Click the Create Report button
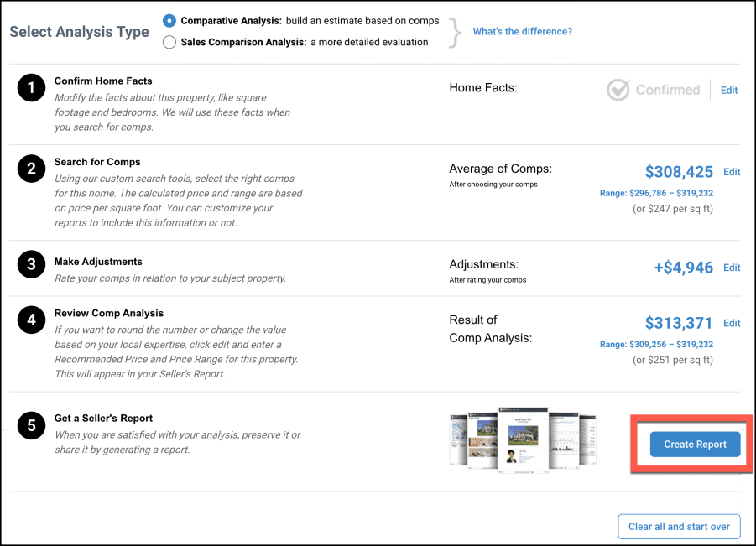This screenshot has height=546, width=756. pos(695,445)
